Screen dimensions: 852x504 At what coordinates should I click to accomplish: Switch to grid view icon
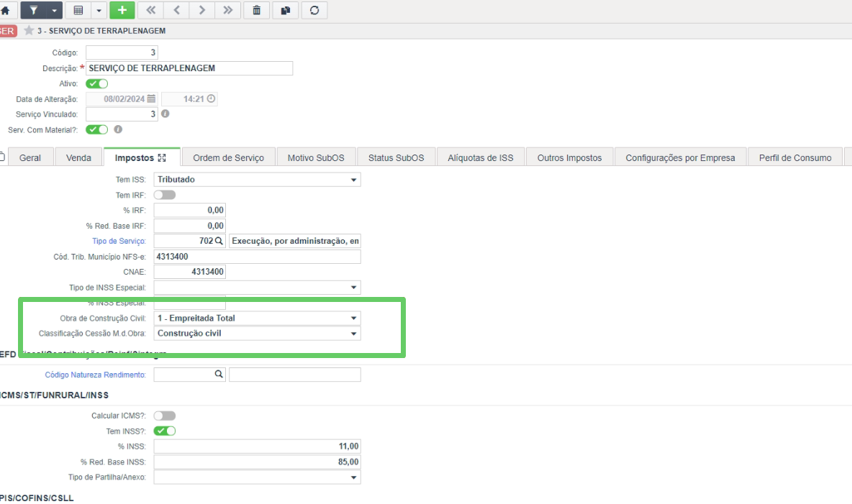[x=78, y=10]
